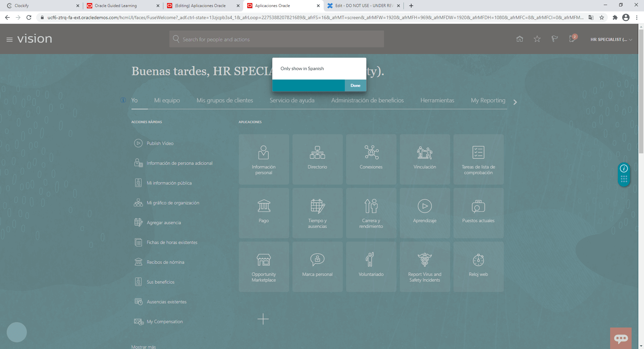Click the Mostrar más link
Image resolution: width=644 pixels, height=349 pixels.
(x=144, y=347)
